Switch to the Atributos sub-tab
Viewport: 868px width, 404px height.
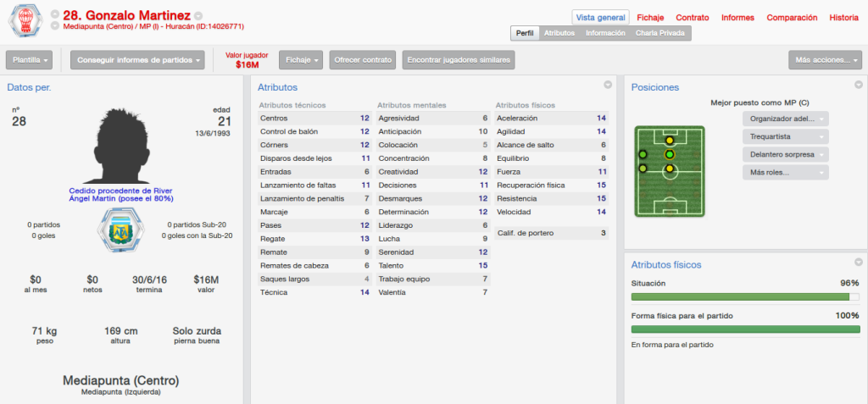[559, 33]
